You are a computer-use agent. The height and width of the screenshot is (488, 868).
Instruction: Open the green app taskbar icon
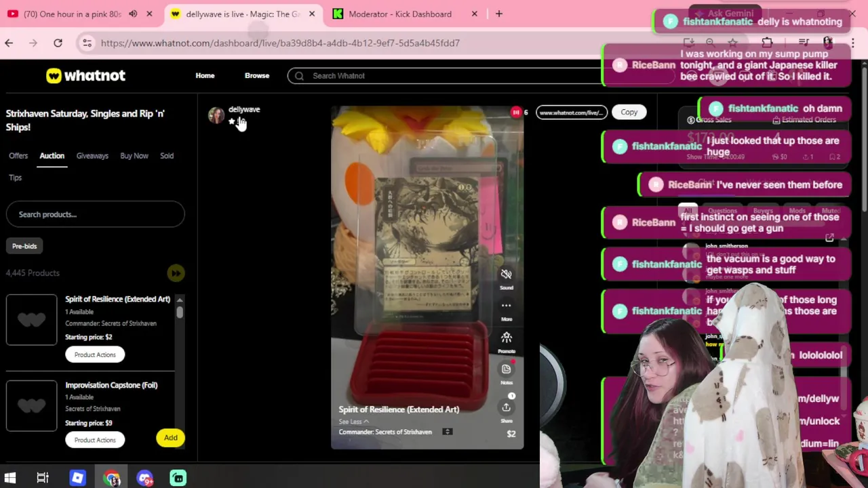pos(178,478)
